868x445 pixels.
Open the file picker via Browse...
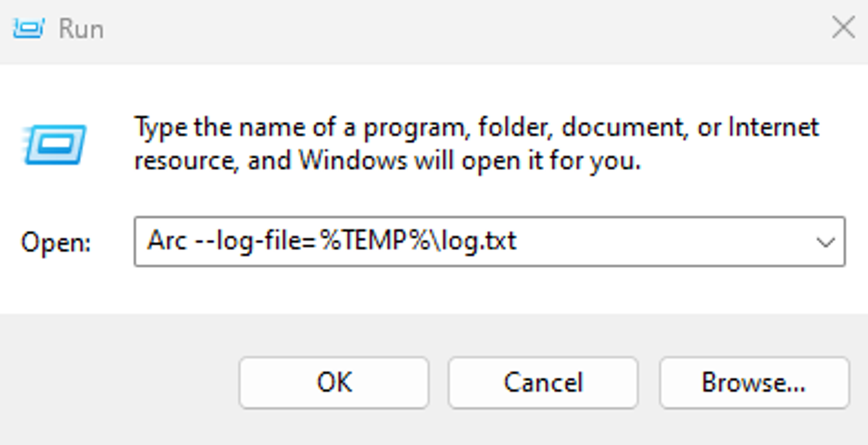(x=754, y=383)
